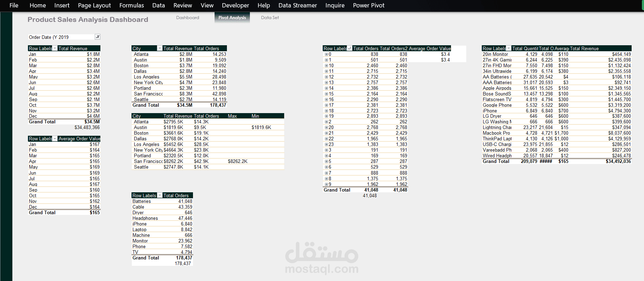Screen dimensions: 644x281
Task: Expand the plus icon for row 0
Action: pyautogui.click(x=326, y=54)
